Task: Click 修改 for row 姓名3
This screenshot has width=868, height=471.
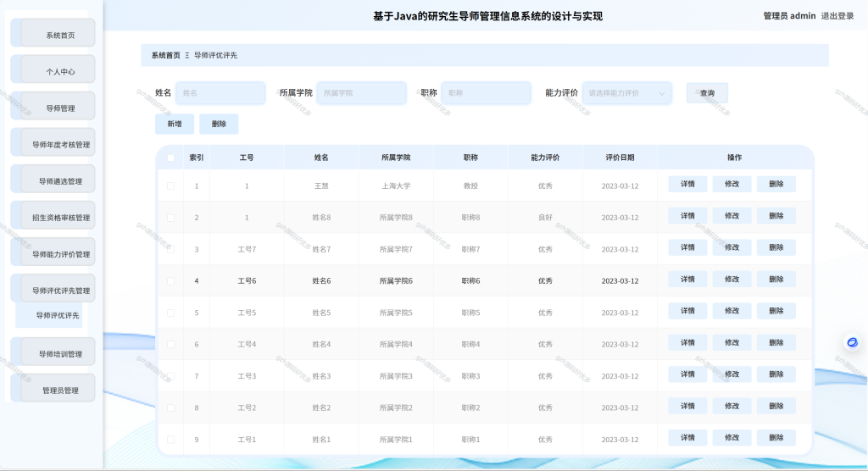Action: [732, 374]
